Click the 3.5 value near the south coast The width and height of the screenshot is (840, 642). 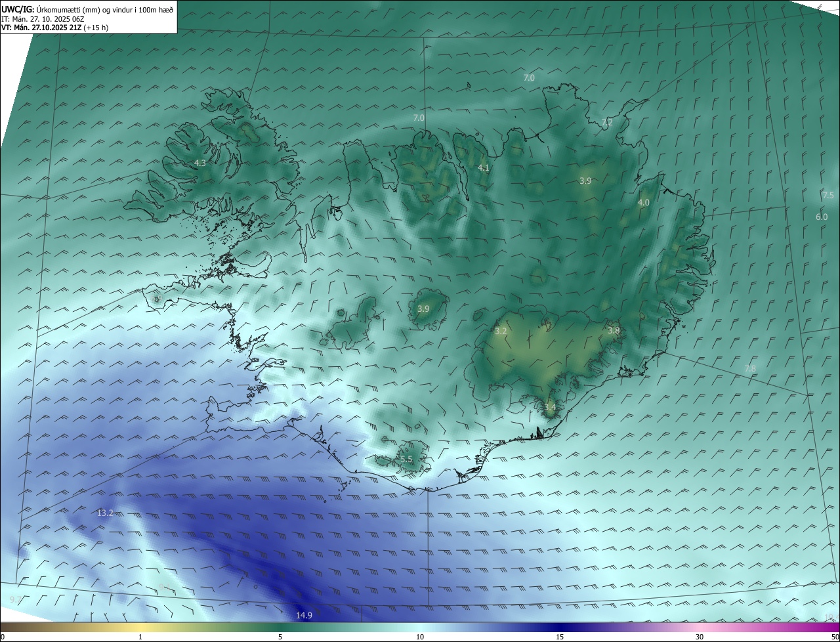[x=406, y=460]
